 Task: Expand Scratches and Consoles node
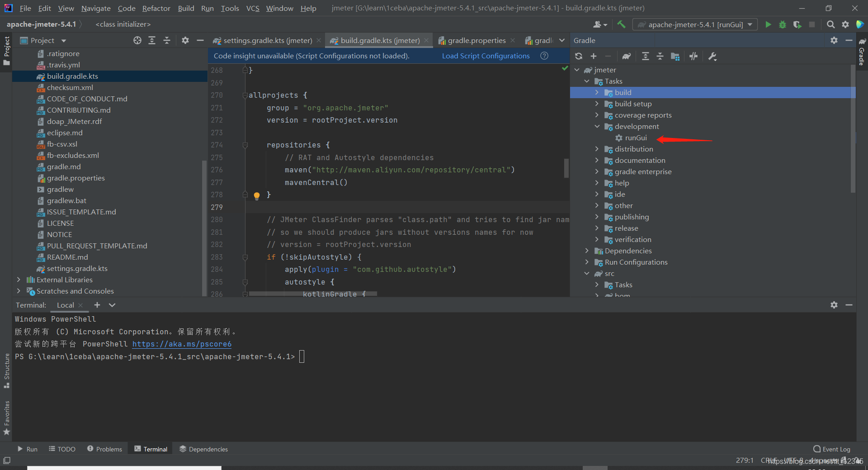click(19, 291)
